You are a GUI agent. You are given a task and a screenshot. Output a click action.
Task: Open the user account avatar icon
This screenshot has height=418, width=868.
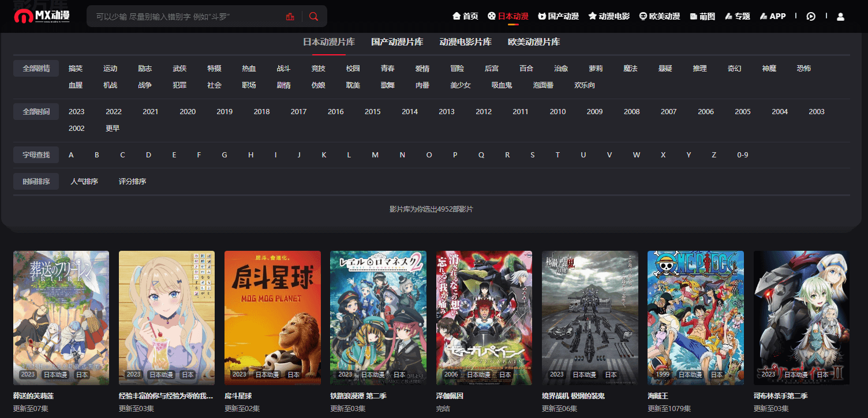click(840, 16)
